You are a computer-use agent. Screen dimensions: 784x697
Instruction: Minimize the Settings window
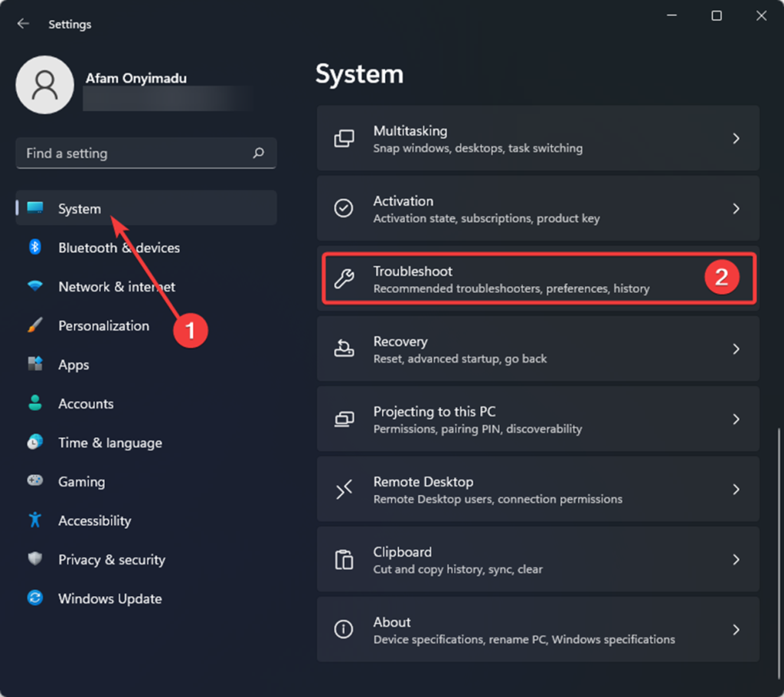(x=672, y=16)
